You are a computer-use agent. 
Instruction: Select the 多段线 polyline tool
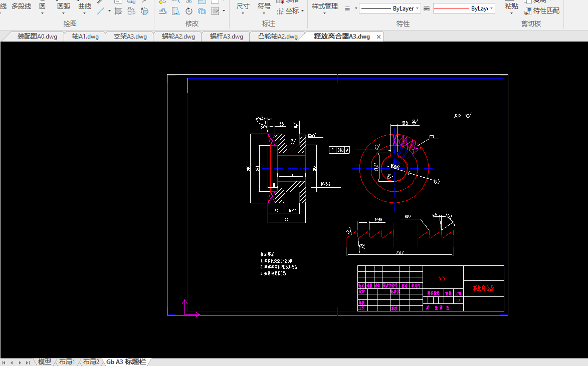[x=22, y=7]
